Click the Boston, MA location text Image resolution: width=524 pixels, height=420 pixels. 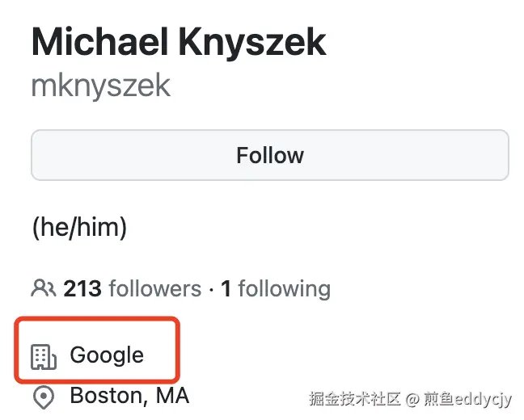129,396
